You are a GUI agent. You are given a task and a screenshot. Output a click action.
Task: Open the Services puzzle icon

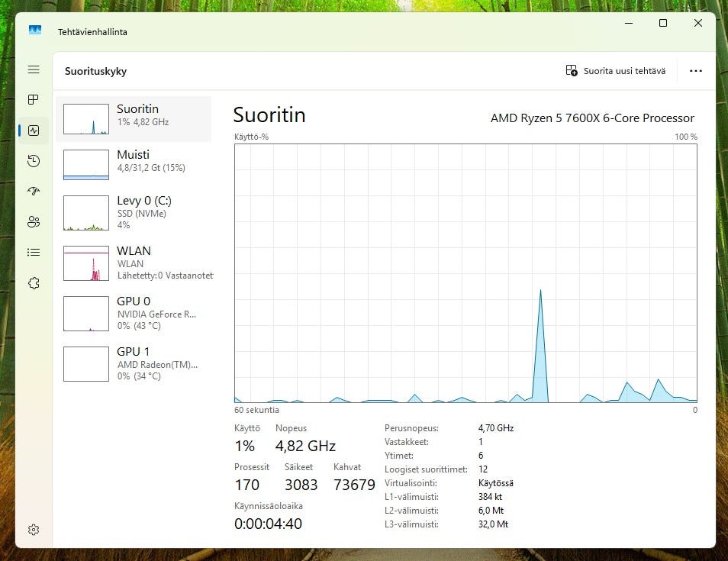coord(34,283)
